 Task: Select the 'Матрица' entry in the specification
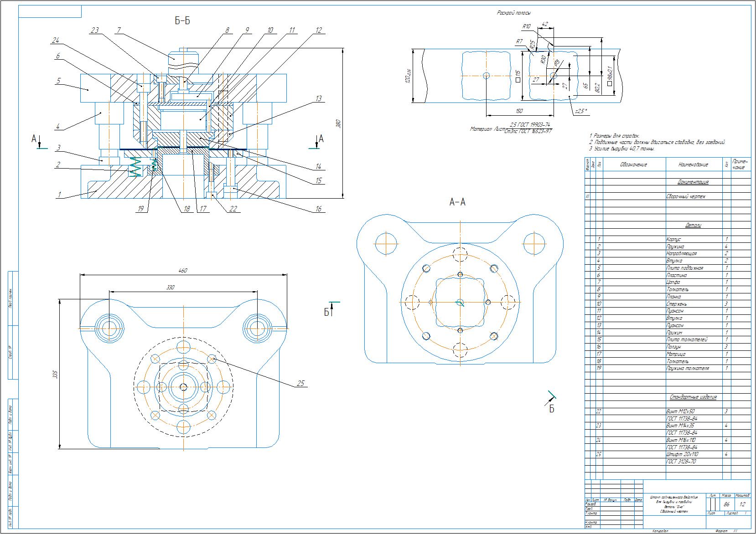tap(675, 354)
